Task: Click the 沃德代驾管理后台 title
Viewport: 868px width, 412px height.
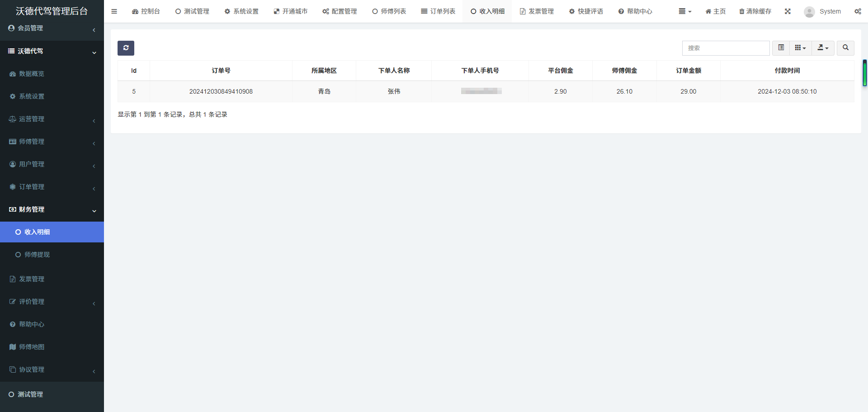Action: [52, 11]
